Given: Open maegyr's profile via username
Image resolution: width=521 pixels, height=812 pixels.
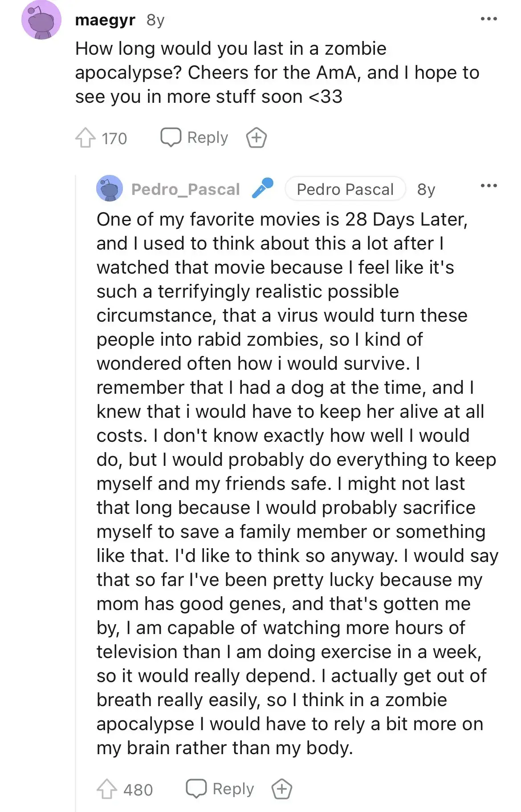Looking at the screenshot, I should [105, 19].
